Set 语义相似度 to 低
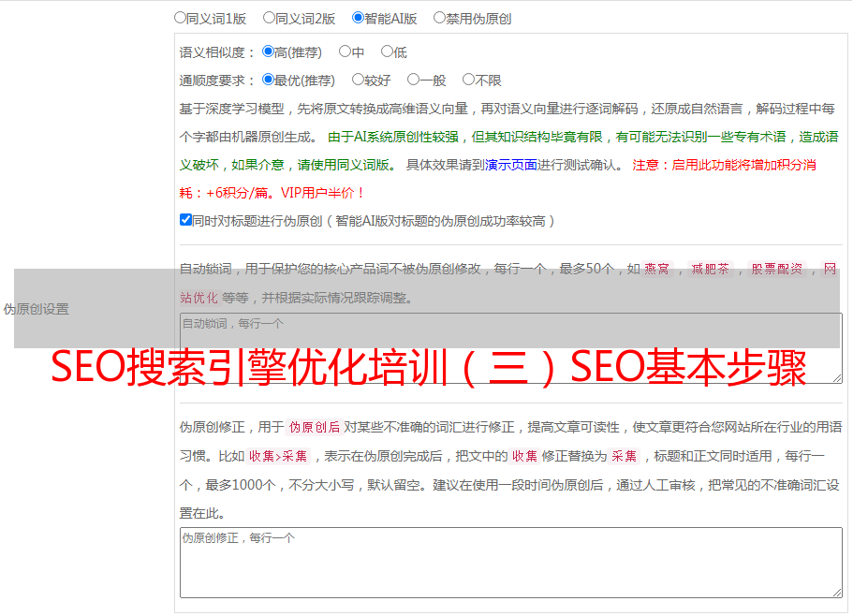This screenshot has width=853, height=616. point(387,51)
